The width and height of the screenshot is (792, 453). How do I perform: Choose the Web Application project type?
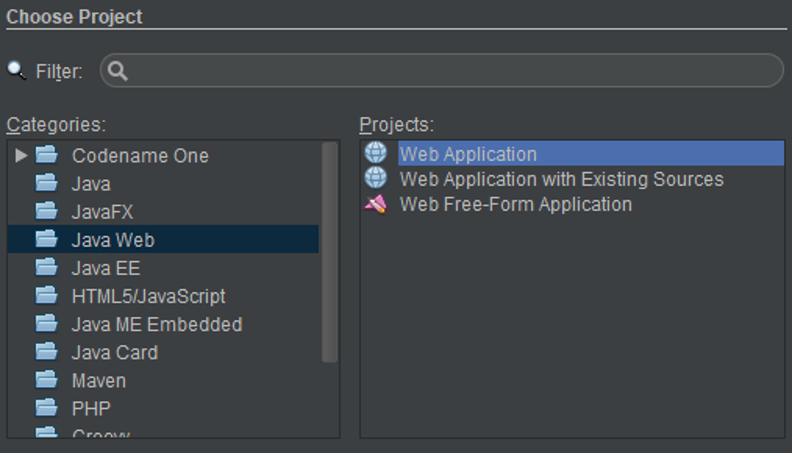click(x=468, y=154)
